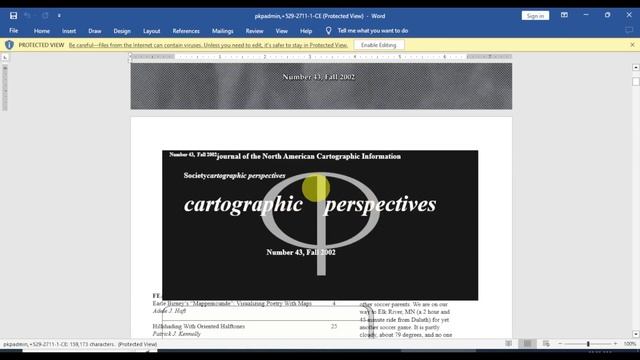The image size is (640, 360).
Task: Open the Comments icon on ribbon right
Action: tap(629, 31)
